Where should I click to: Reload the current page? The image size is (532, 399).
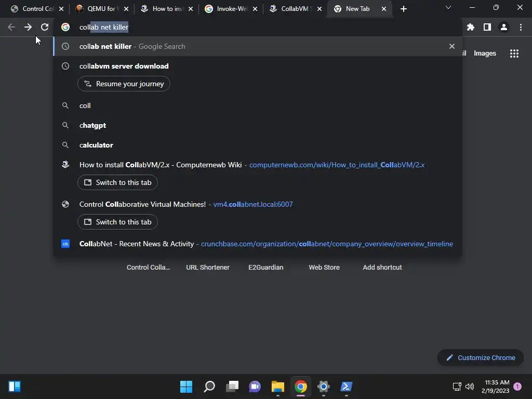(x=45, y=27)
